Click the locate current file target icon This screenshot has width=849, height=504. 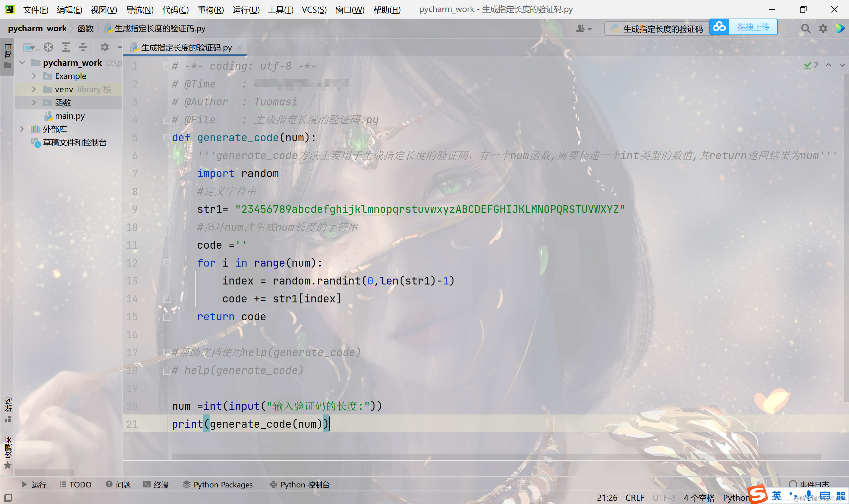pos(48,47)
